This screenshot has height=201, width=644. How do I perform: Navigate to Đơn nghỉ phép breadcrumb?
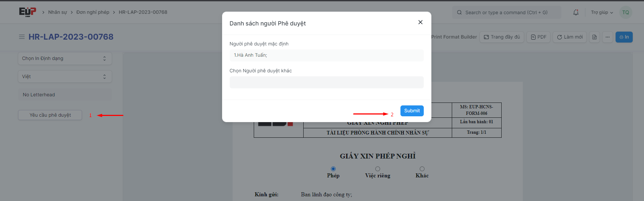(x=92, y=12)
